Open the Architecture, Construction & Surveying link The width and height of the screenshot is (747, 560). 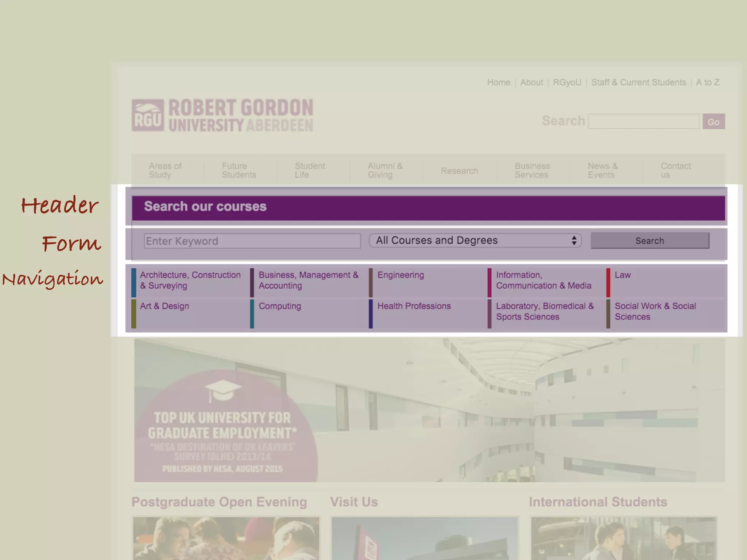[190, 280]
